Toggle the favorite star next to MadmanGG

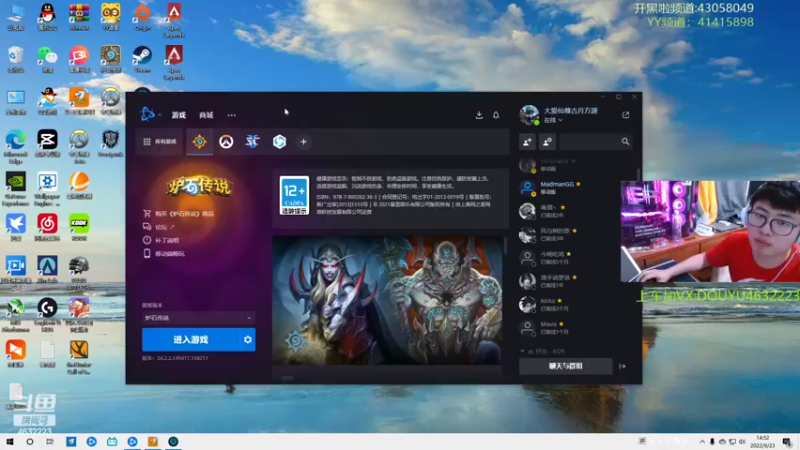[578, 184]
